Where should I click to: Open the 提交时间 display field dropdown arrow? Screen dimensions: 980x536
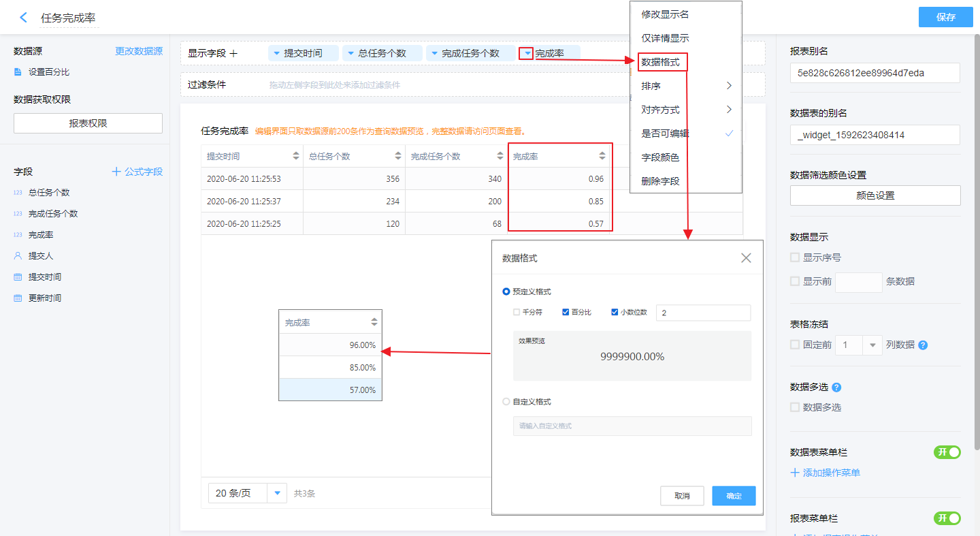[x=276, y=53]
